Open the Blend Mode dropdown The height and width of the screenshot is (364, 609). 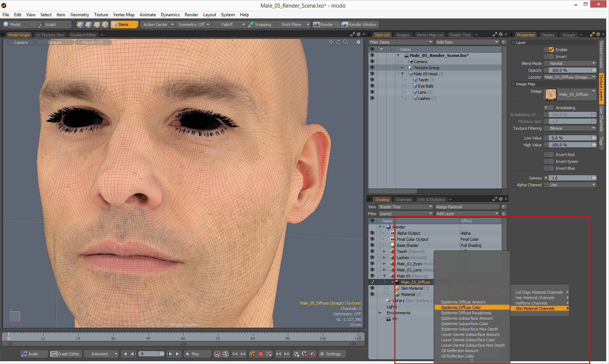click(569, 63)
